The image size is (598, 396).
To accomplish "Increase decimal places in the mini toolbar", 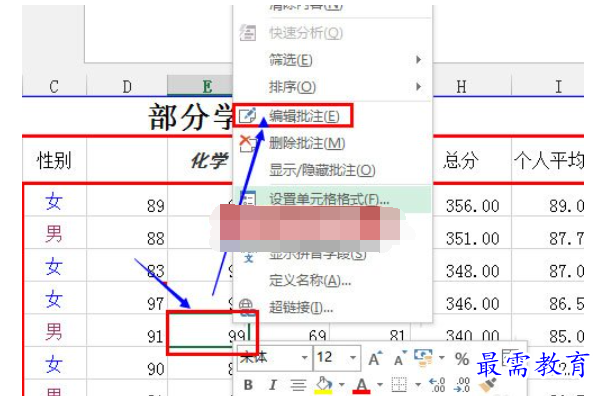I will pyautogui.click(x=437, y=385).
